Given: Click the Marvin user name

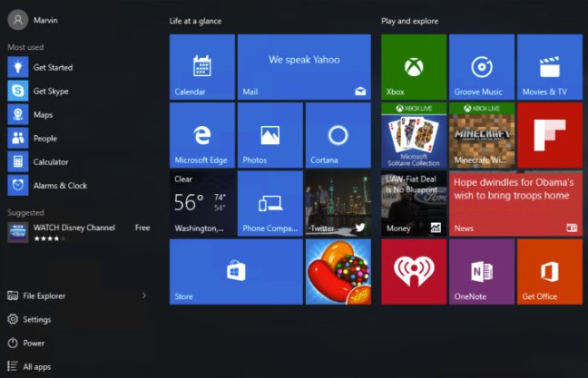Looking at the screenshot, I should coord(45,20).
